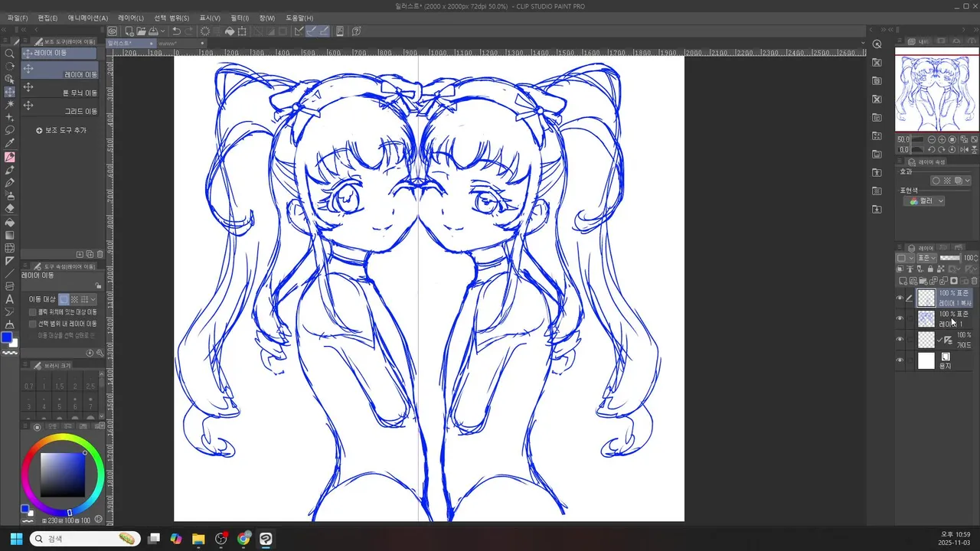980x551 pixels.
Task: Click the Clear loading-circle icon in command bar
Action: [x=205, y=31]
